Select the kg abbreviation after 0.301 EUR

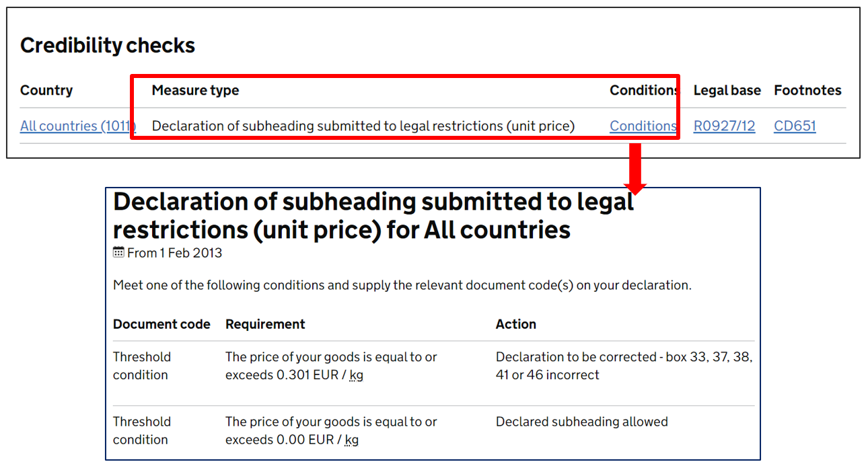click(357, 375)
